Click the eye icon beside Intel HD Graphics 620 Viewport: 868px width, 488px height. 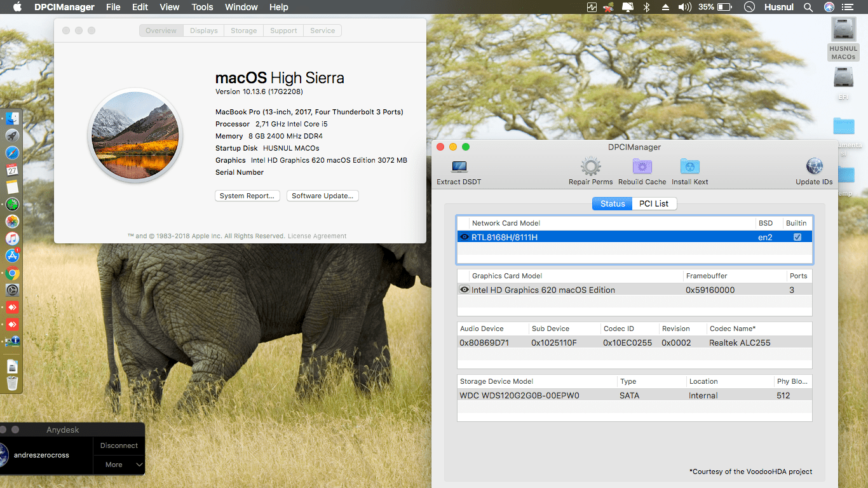[465, 290]
